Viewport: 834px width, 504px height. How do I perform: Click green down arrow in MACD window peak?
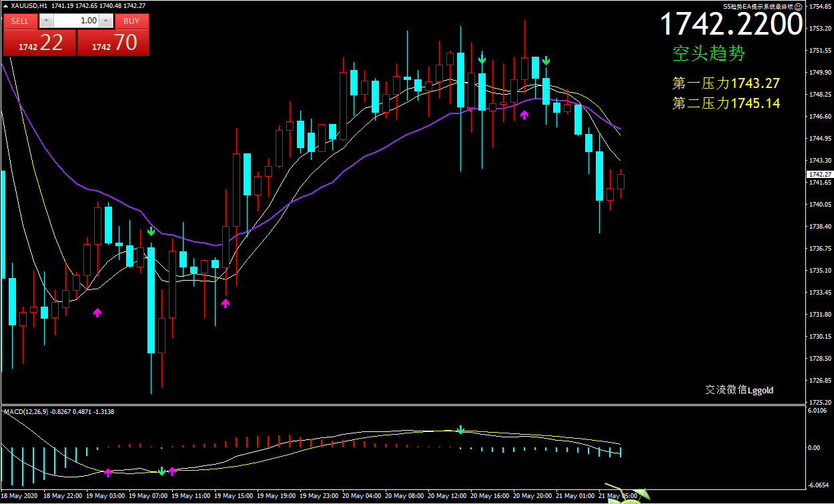pyautogui.click(x=460, y=429)
